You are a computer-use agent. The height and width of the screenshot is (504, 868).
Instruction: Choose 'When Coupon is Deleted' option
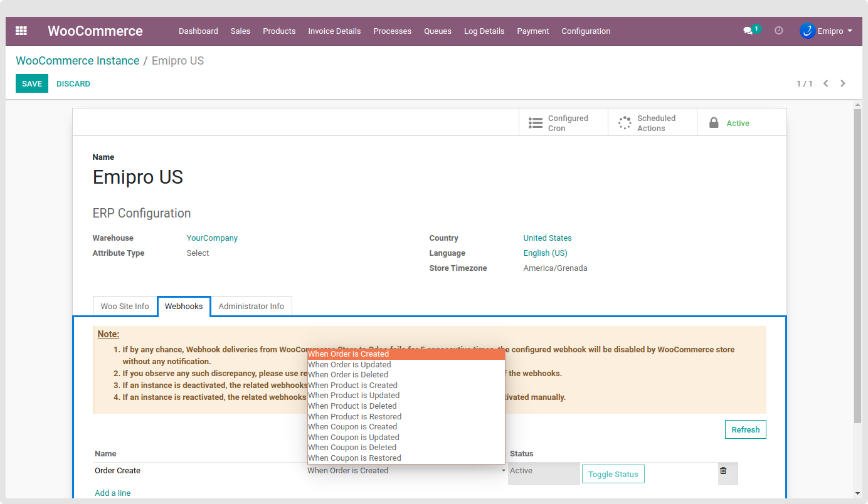point(352,448)
